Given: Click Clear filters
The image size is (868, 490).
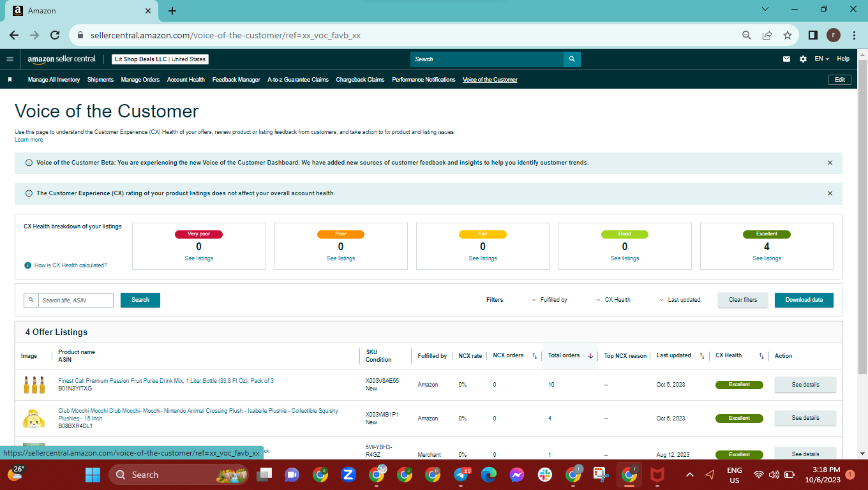Looking at the screenshot, I should [743, 300].
